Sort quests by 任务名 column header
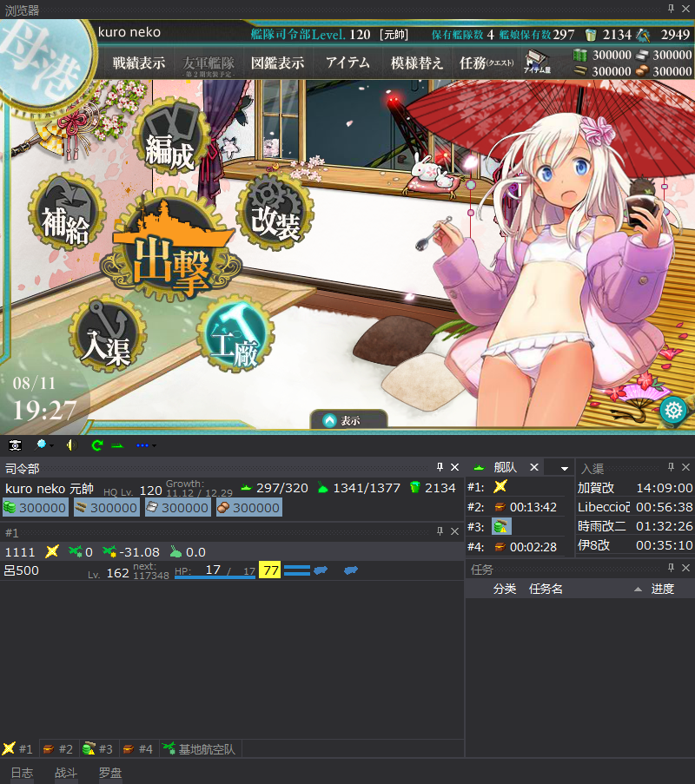Image resolution: width=695 pixels, height=784 pixels. pyautogui.click(x=546, y=589)
